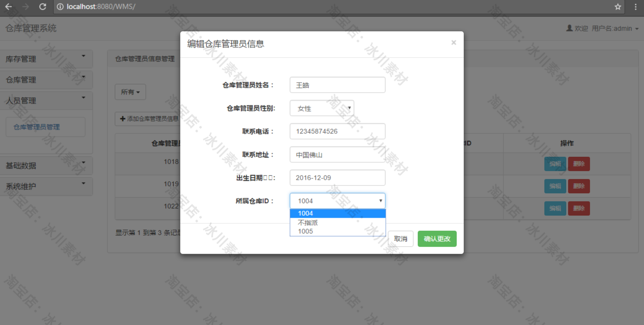Choose option 1004 in the dropdown list

pyautogui.click(x=338, y=213)
